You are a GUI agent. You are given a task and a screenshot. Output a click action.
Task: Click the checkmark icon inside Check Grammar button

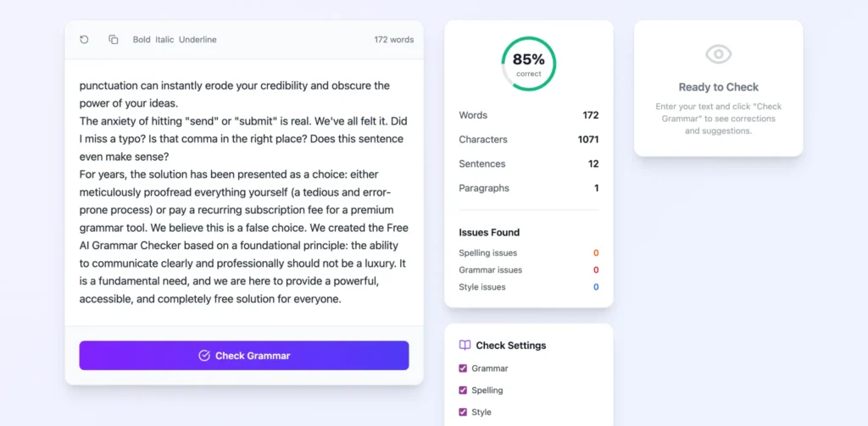pos(204,356)
